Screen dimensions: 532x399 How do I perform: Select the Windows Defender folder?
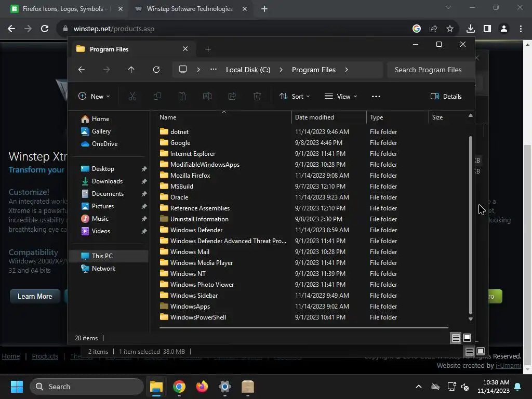pos(196,230)
